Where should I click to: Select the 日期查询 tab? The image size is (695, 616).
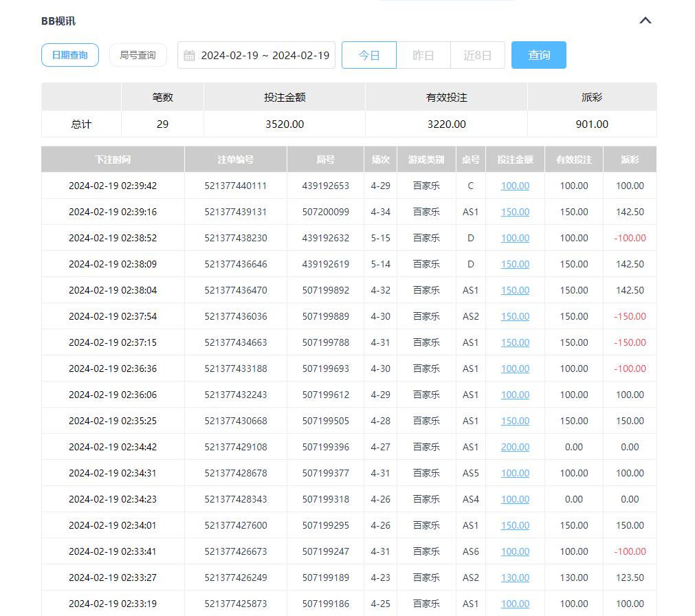pyautogui.click(x=70, y=55)
